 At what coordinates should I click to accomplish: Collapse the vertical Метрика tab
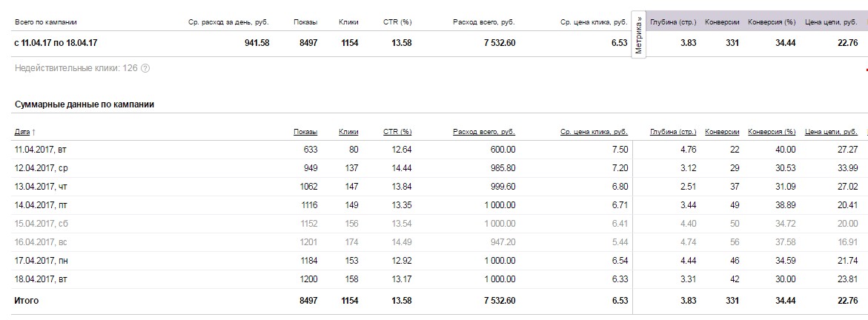(x=639, y=36)
